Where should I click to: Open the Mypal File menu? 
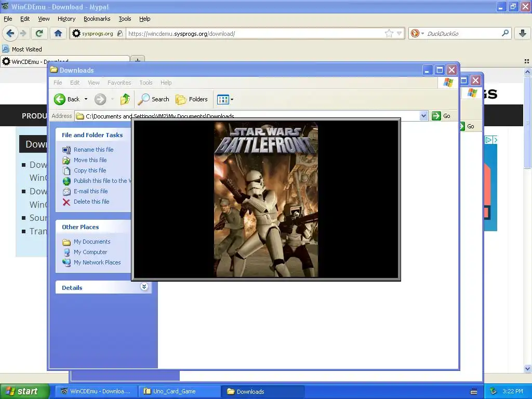8,19
